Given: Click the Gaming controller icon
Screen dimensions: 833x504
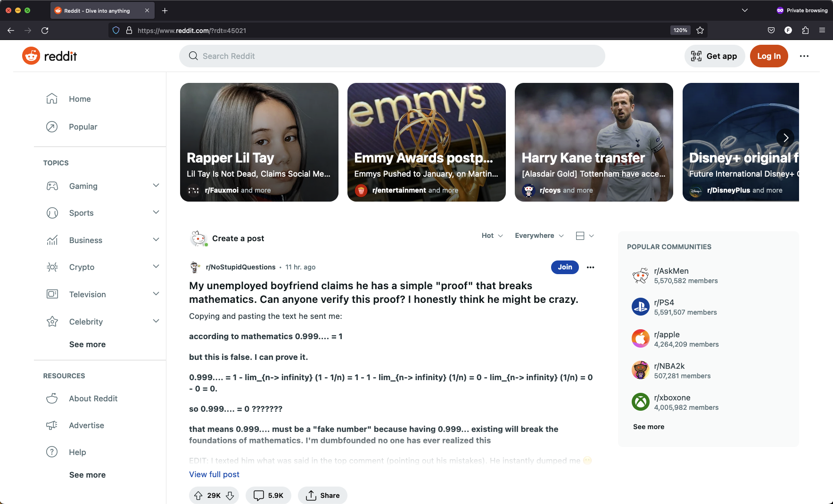Looking at the screenshot, I should pyautogui.click(x=52, y=186).
